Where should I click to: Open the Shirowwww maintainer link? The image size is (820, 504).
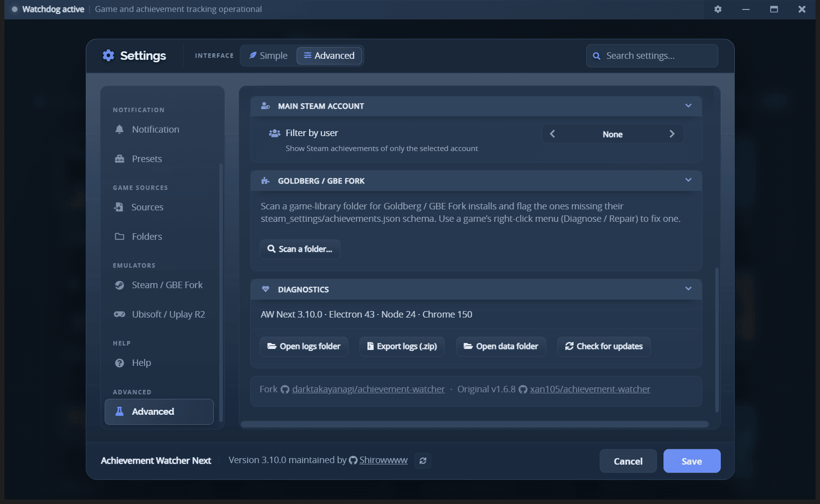383,460
